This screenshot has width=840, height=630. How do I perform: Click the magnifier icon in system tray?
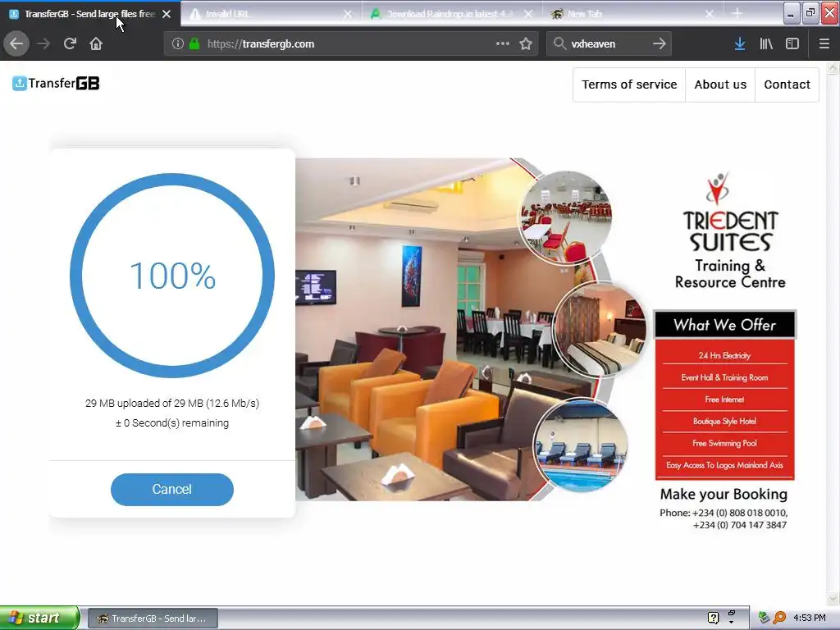pos(779,618)
